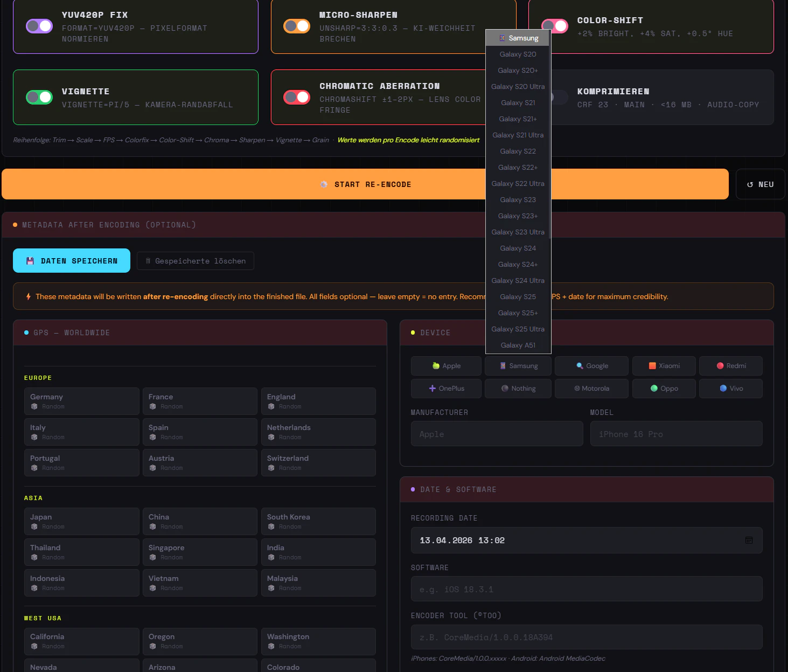The height and width of the screenshot is (672, 788).
Task: Click the Recording Date field
Action: pyautogui.click(x=587, y=541)
